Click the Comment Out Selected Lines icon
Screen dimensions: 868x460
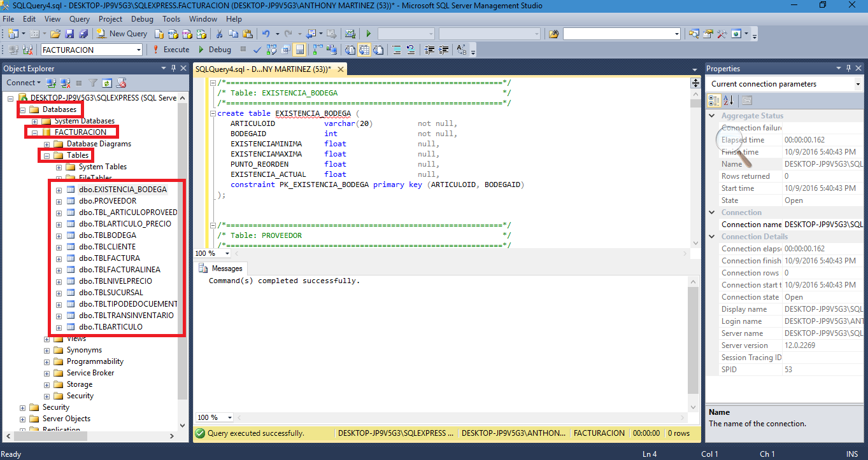tap(397, 49)
